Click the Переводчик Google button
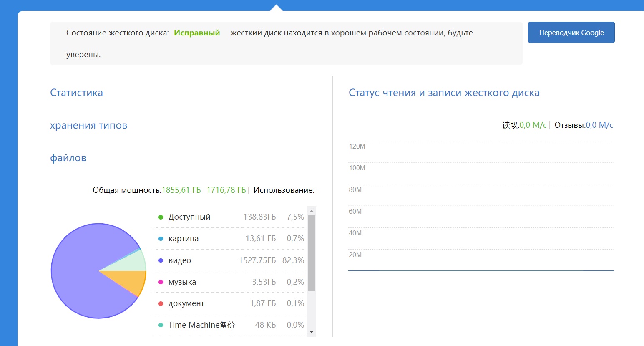Screen dimensions: 644x346 (571, 33)
